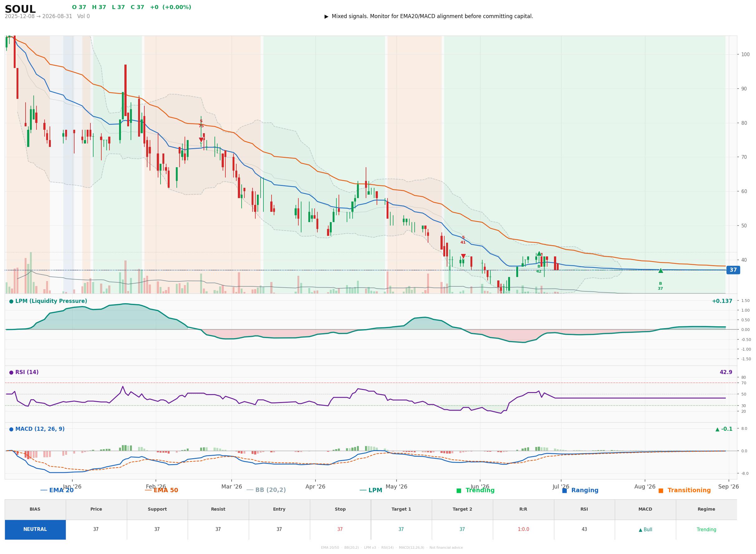Click the C 37 close value
Screen dimensions: 756x554
[137, 7]
